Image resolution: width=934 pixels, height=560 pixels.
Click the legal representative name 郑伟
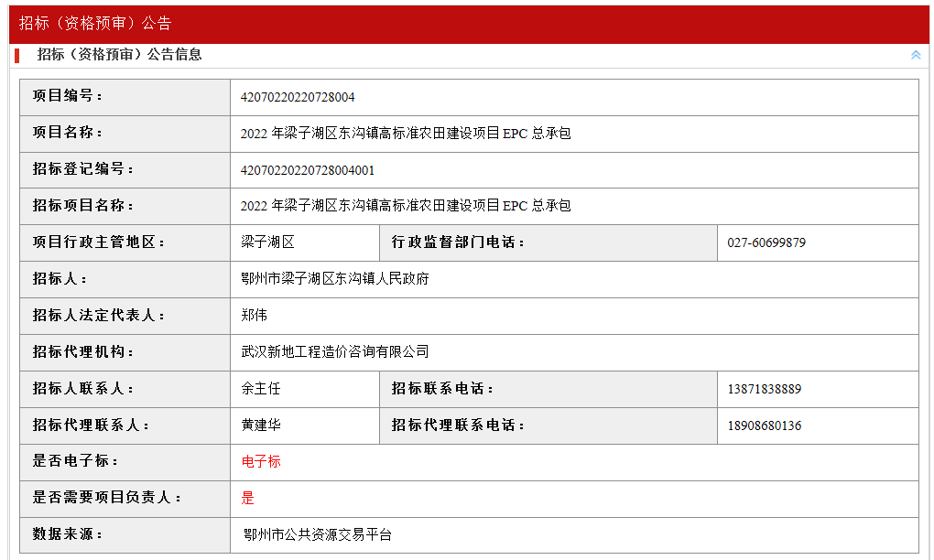[255, 316]
